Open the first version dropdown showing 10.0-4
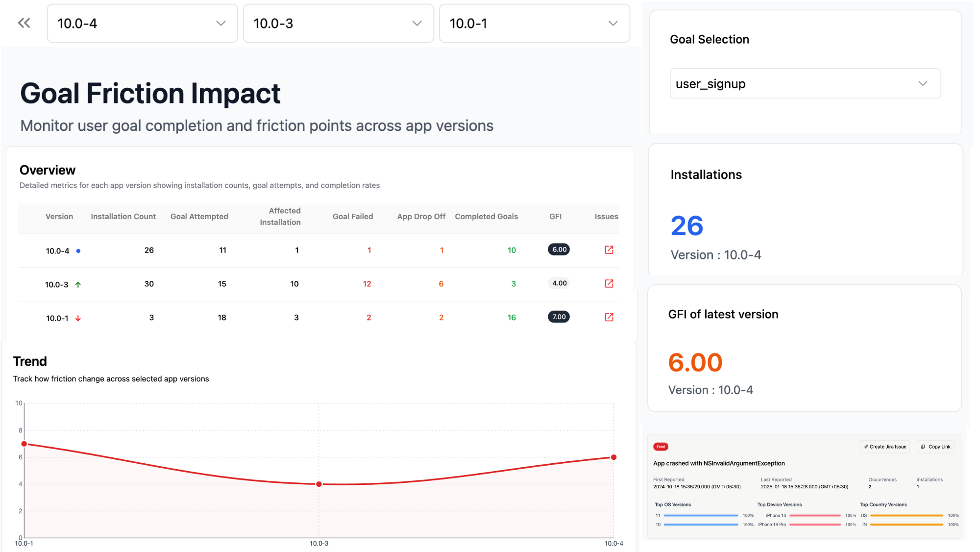 point(142,23)
